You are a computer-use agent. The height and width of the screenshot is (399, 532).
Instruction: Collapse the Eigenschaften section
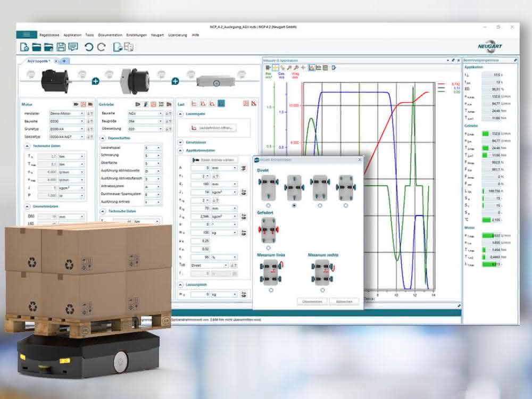(x=103, y=138)
